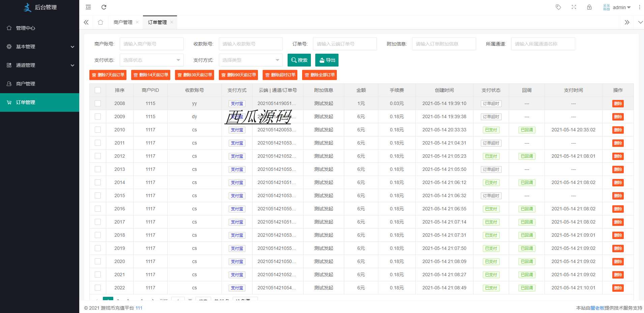This screenshot has height=313, width=644.
Task: Focus the 收款账号 input field
Action: [x=251, y=44]
